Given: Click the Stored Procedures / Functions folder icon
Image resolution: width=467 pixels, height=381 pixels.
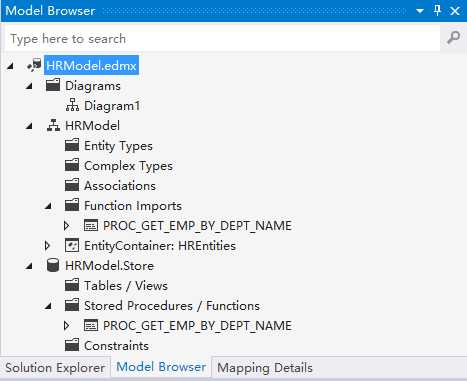Looking at the screenshot, I should click(x=72, y=305).
